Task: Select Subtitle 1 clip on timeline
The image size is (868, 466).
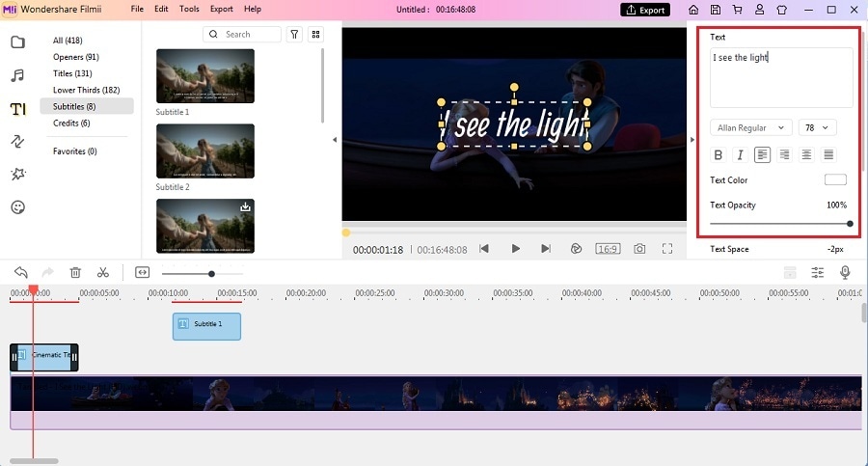Action: pyautogui.click(x=206, y=326)
